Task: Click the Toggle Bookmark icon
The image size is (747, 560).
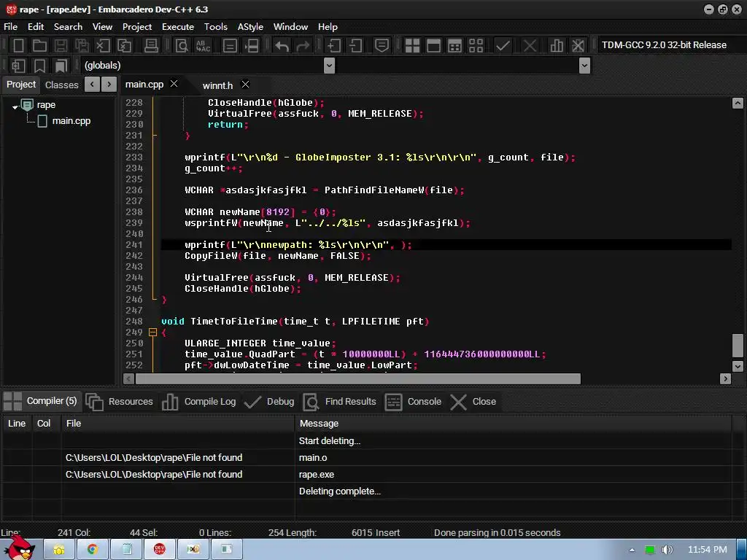Action: point(40,66)
